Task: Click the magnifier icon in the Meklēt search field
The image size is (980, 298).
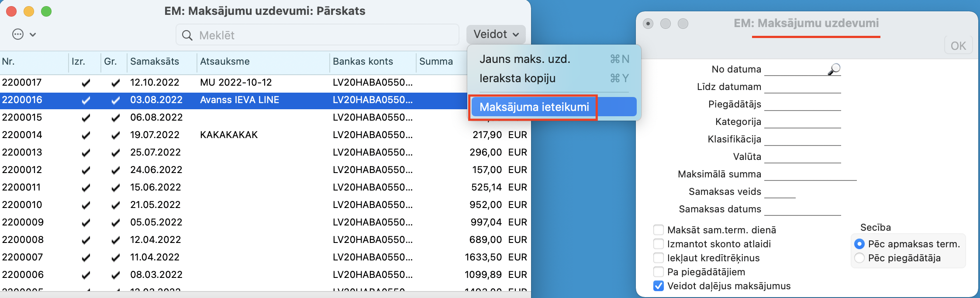Action: pos(187,35)
